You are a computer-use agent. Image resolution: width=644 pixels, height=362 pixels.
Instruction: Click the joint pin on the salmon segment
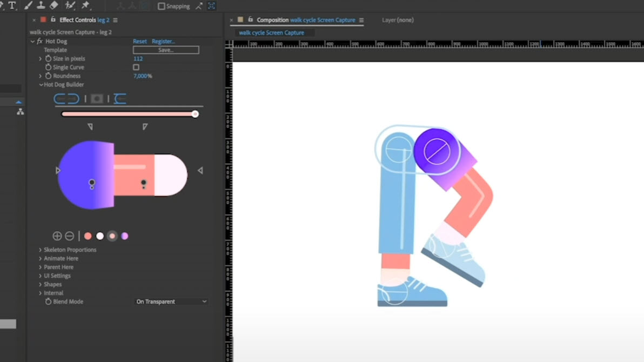143,183
